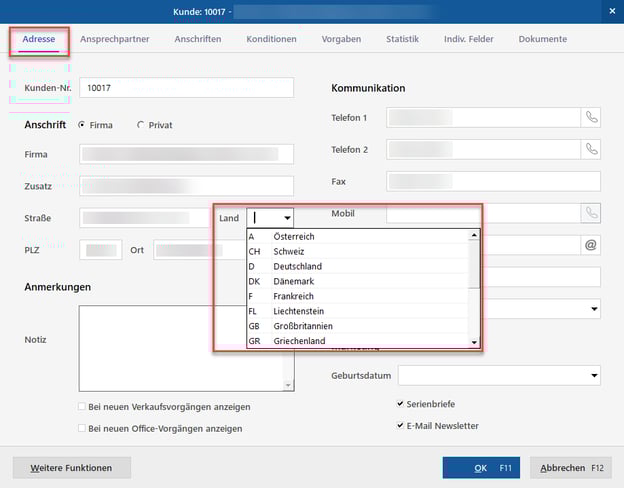Click the phone icon next to Telefon 1

591,118
